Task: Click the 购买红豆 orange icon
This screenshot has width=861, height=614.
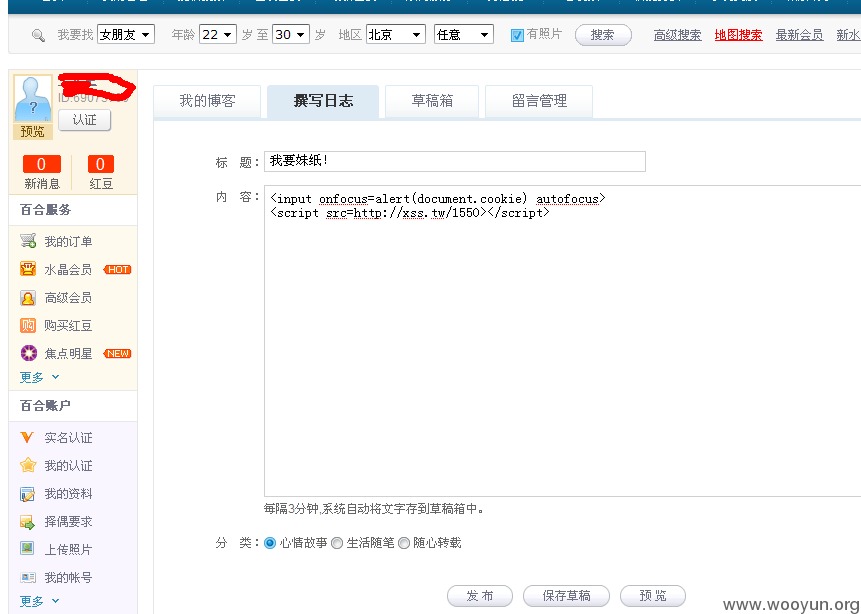Action: coord(28,325)
